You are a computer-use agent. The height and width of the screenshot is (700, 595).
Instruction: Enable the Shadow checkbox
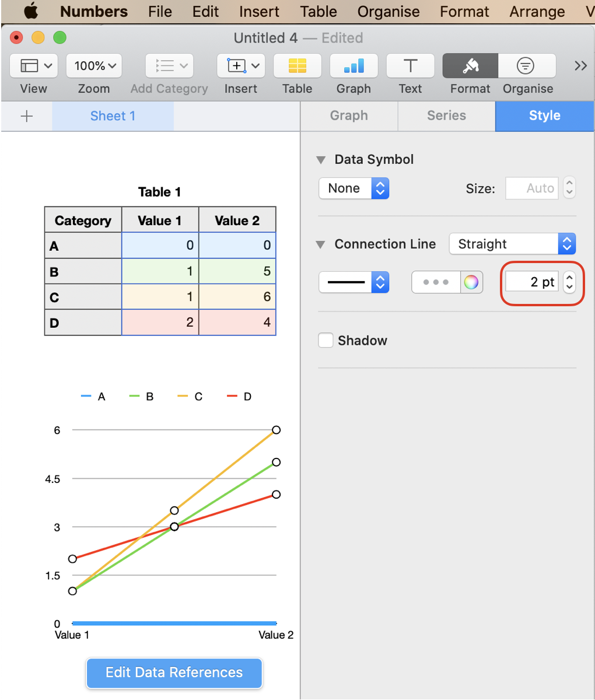point(325,340)
